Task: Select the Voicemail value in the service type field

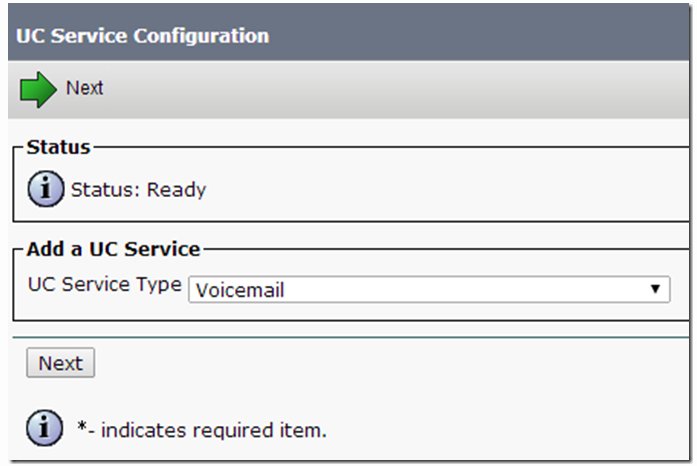Action: pyautogui.click(x=240, y=290)
